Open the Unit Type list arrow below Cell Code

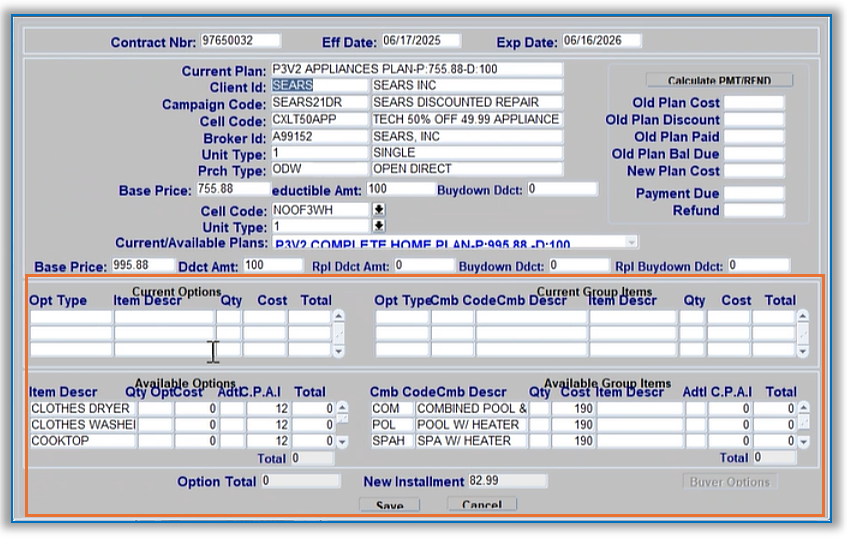(379, 226)
